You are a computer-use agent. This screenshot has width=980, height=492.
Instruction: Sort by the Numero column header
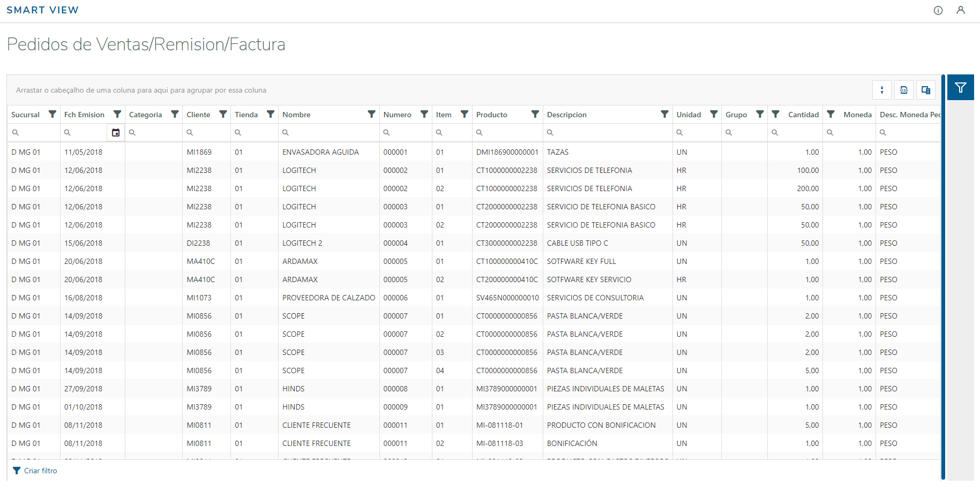click(x=398, y=115)
